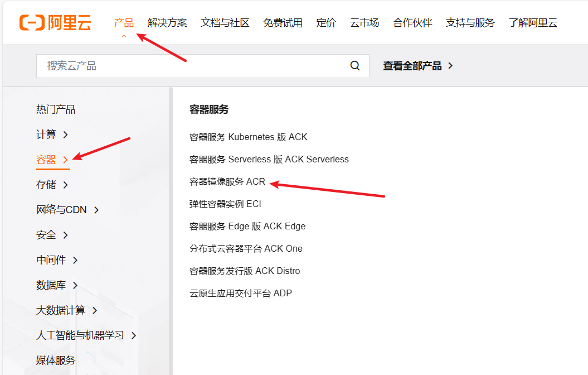The height and width of the screenshot is (375, 588).
Task: Click the 容器服务 section heading
Action: pyautogui.click(x=209, y=109)
